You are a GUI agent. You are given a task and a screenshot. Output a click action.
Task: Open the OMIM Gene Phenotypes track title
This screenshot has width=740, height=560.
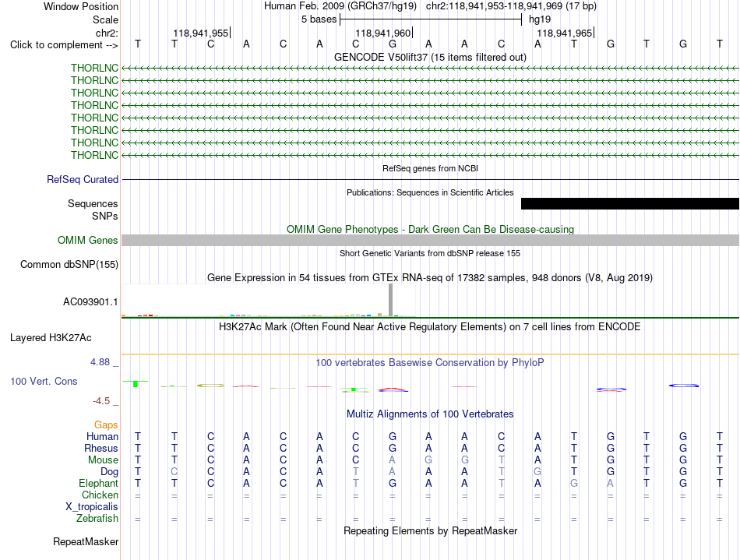click(x=430, y=229)
